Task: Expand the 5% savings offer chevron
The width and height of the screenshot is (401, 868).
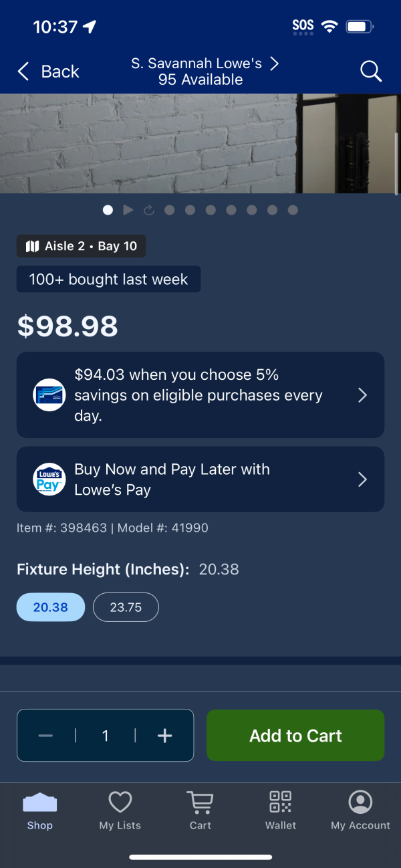Action: [362, 395]
